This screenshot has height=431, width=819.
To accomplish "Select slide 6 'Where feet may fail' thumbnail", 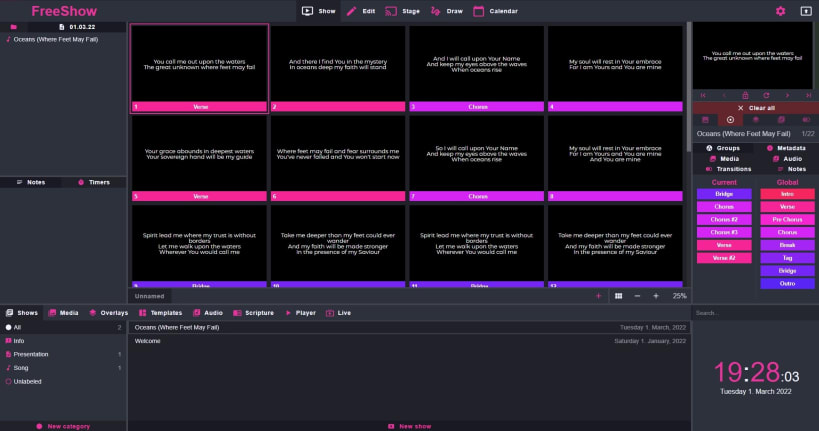I will click(x=338, y=158).
